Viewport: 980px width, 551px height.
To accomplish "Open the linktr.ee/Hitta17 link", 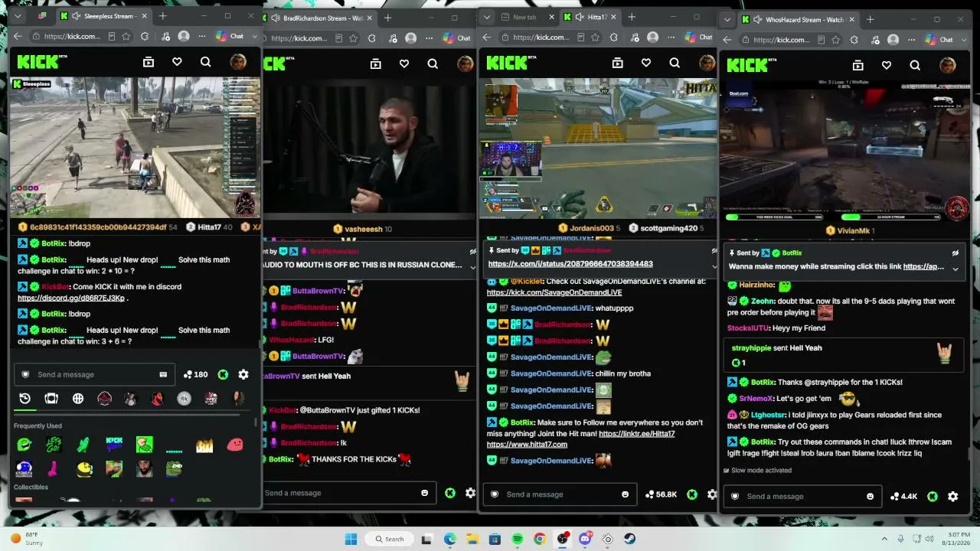I will pyautogui.click(x=637, y=434).
